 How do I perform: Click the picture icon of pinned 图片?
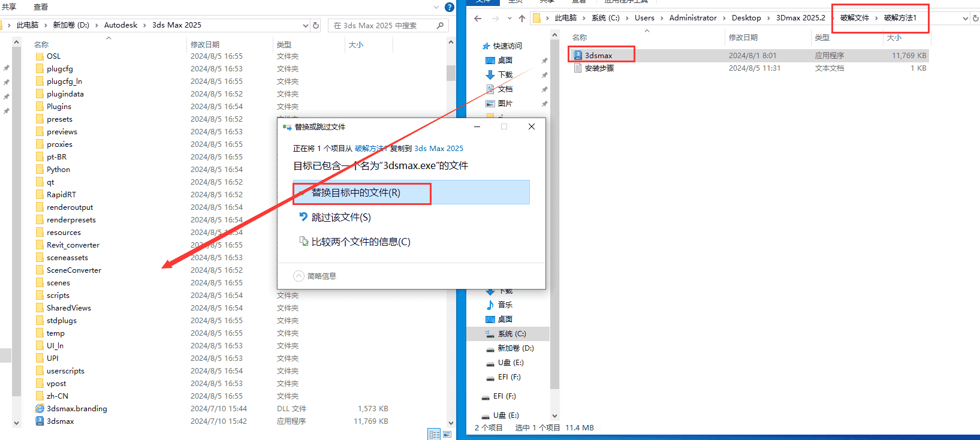pyautogui.click(x=490, y=103)
